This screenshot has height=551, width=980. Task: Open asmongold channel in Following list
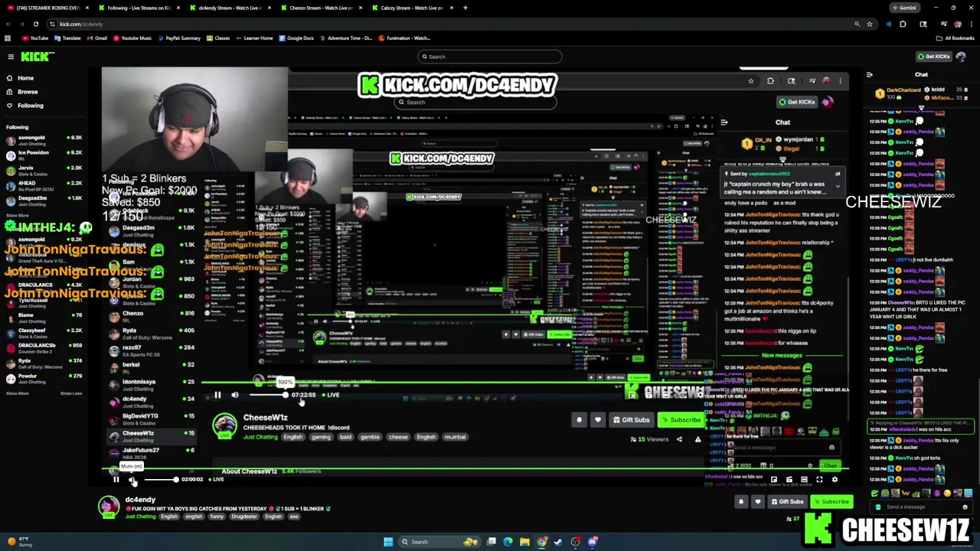pos(44,140)
